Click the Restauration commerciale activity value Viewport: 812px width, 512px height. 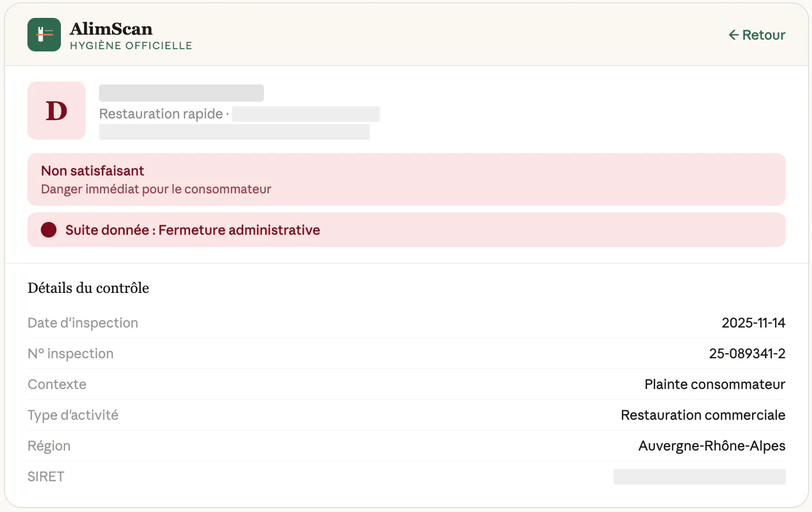703,415
